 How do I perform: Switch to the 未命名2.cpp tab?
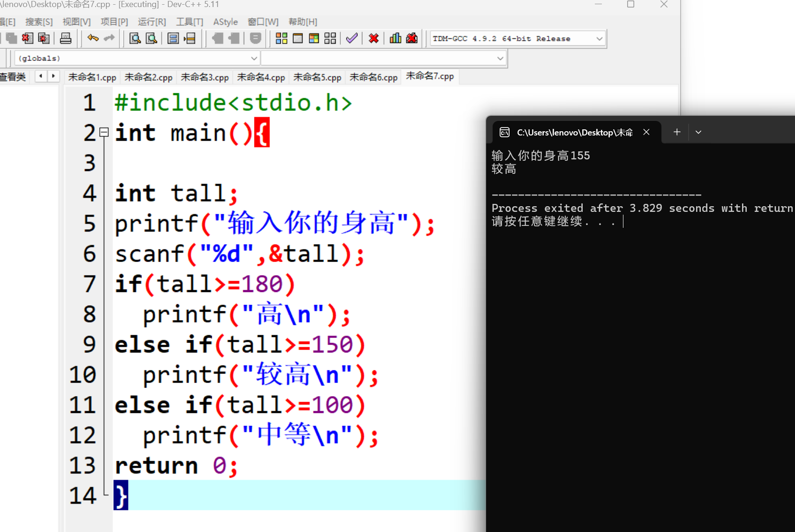pos(149,77)
